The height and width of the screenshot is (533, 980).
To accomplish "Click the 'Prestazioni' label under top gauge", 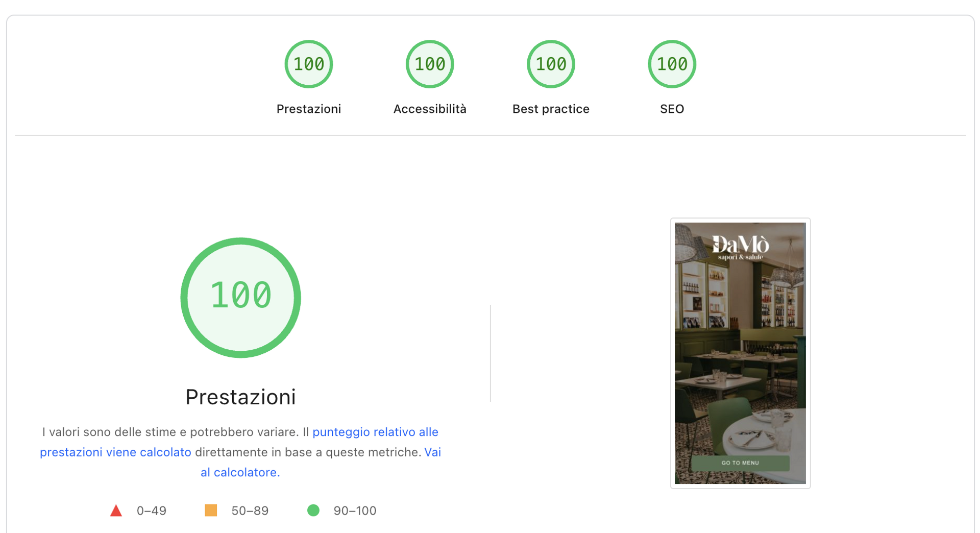I will 309,109.
